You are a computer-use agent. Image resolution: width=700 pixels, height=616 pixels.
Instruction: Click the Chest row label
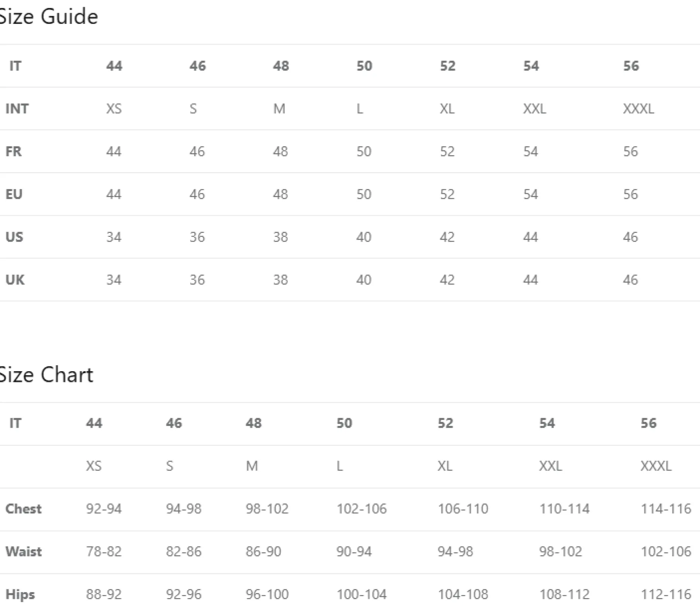pyautogui.click(x=23, y=509)
